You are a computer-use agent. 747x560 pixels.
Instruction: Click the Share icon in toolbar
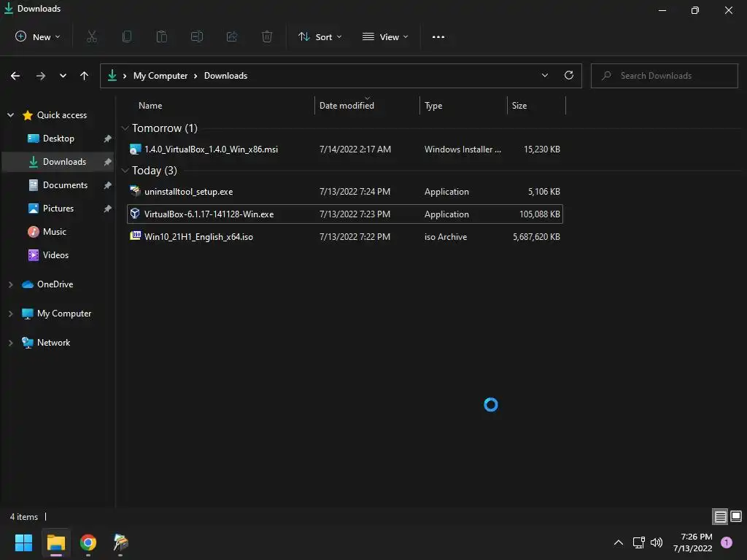point(232,36)
